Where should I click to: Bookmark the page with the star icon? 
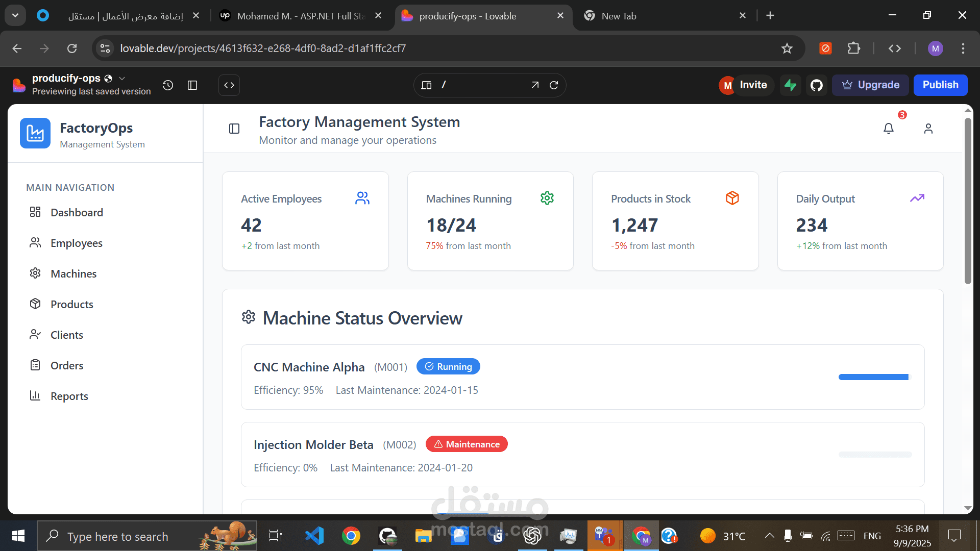point(787,48)
